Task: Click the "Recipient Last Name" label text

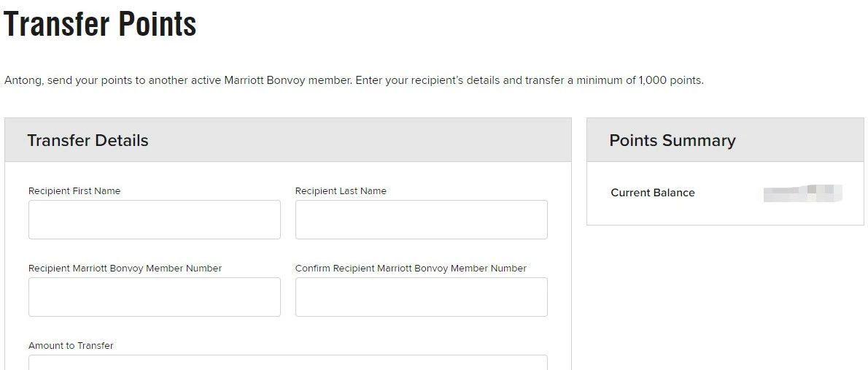Action: tap(341, 191)
